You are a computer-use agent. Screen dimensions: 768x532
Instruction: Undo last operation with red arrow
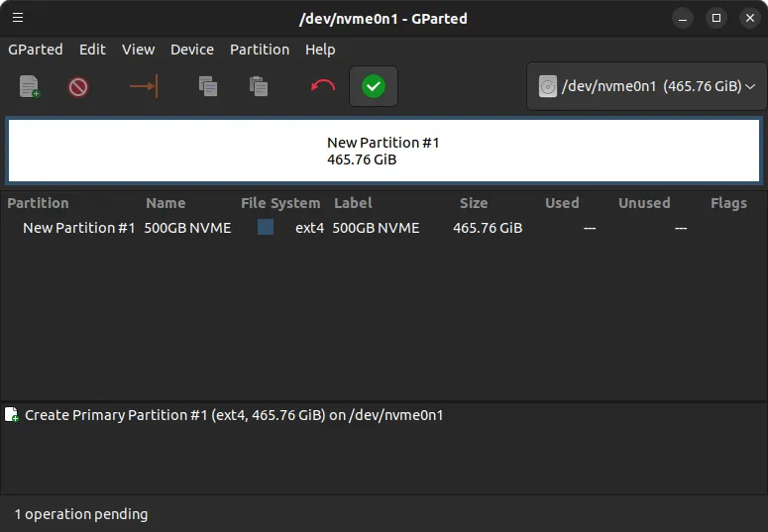point(323,86)
